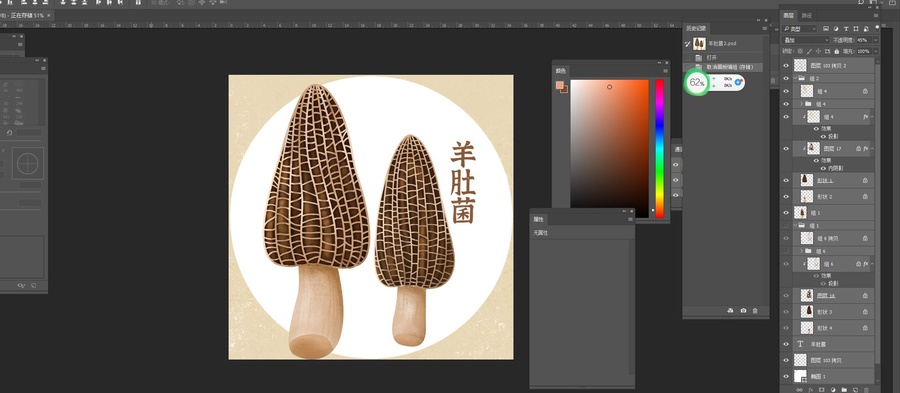Filter layers by shape layers icon

[x=856, y=29]
